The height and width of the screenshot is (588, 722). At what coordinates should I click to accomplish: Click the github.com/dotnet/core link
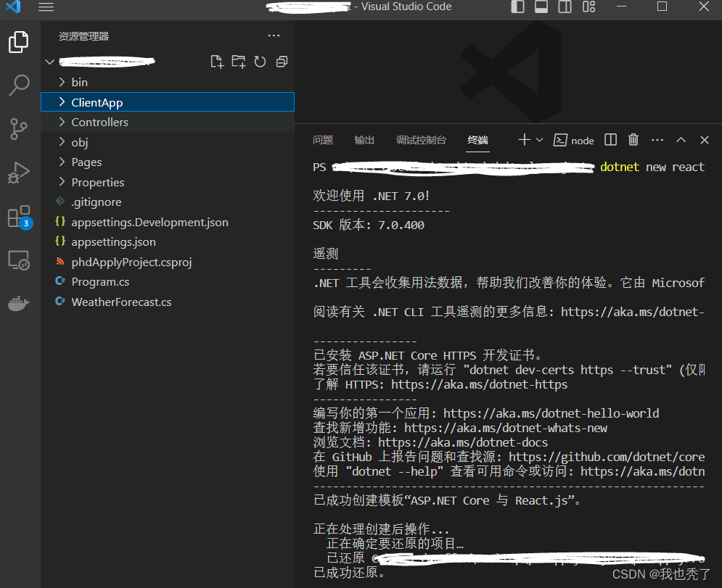pyautogui.click(x=607, y=457)
